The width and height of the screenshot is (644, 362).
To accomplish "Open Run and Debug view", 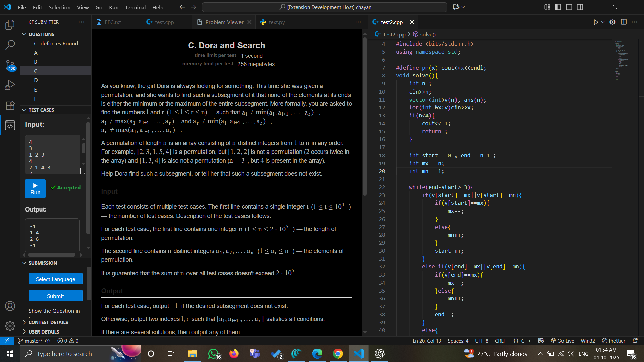I will pos(10,85).
